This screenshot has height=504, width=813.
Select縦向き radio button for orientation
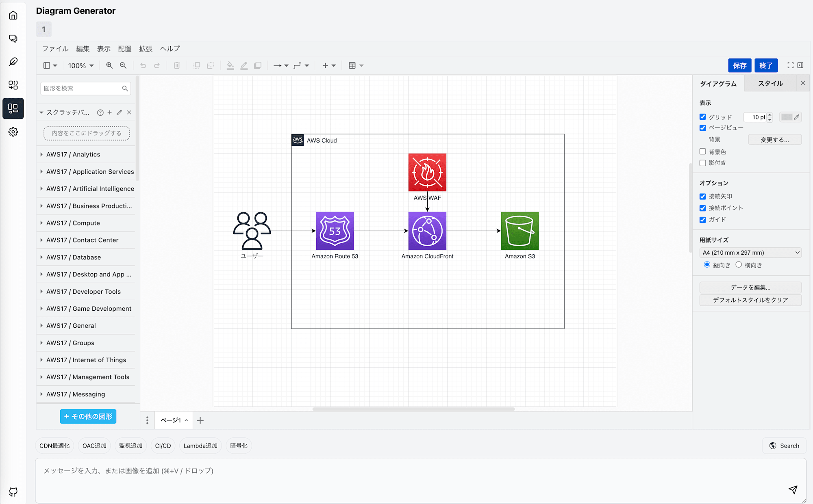[x=705, y=265]
